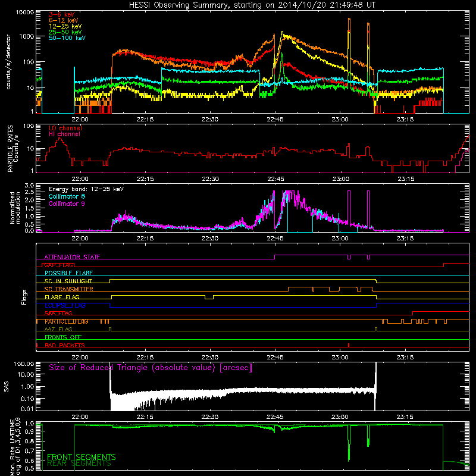476x476 pixels.
Task: Click the vertical Flags axis label
Action: click(24, 297)
